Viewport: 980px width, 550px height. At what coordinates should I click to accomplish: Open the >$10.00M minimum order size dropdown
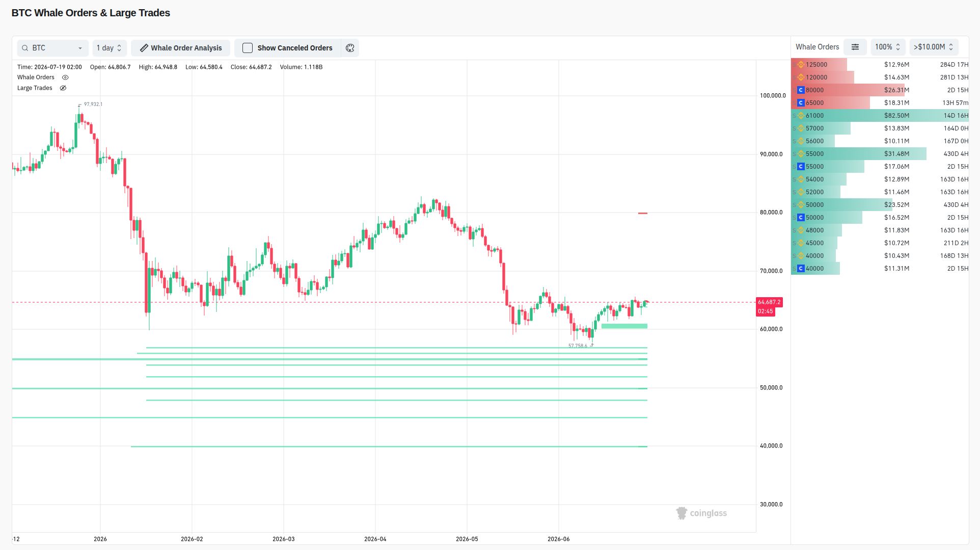934,47
